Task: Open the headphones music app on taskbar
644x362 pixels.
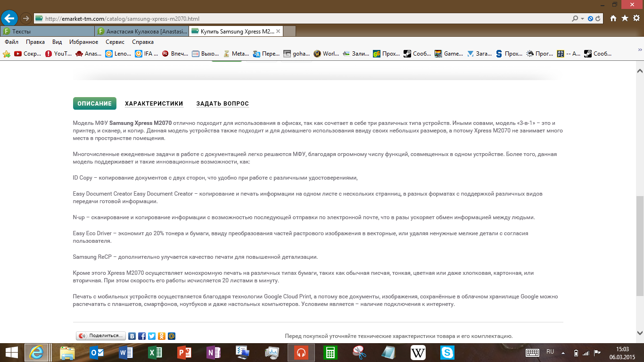Action: click(301, 353)
